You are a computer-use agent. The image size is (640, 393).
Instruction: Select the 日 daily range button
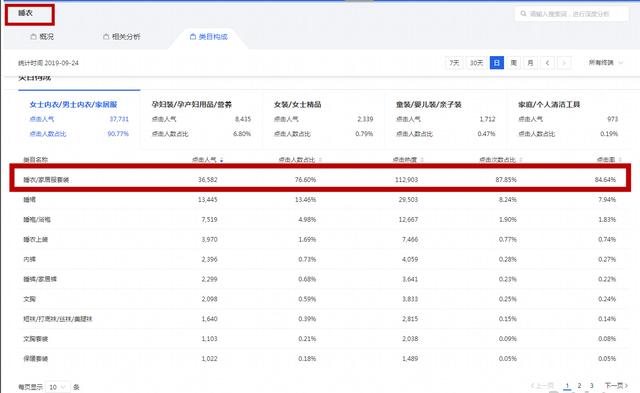[x=497, y=63]
